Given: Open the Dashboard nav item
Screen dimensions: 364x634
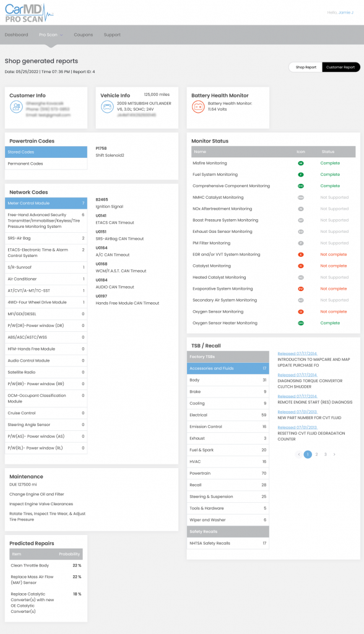Looking at the screenshot, I should (x=17, y=35).
